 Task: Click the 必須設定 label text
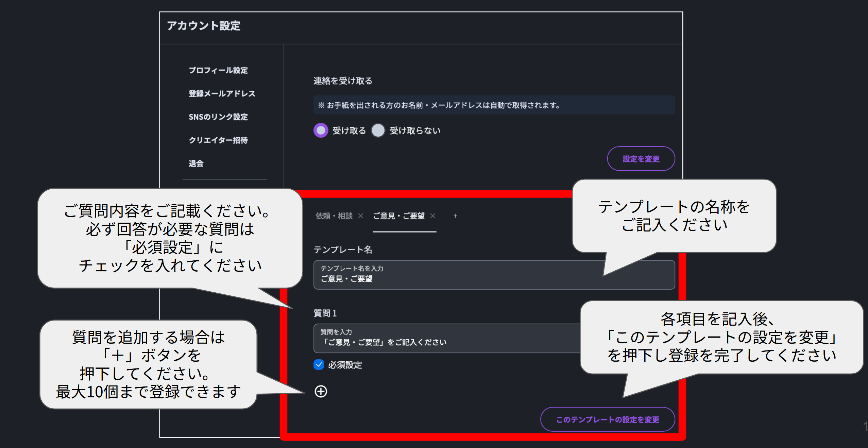[x=345, y=365]
